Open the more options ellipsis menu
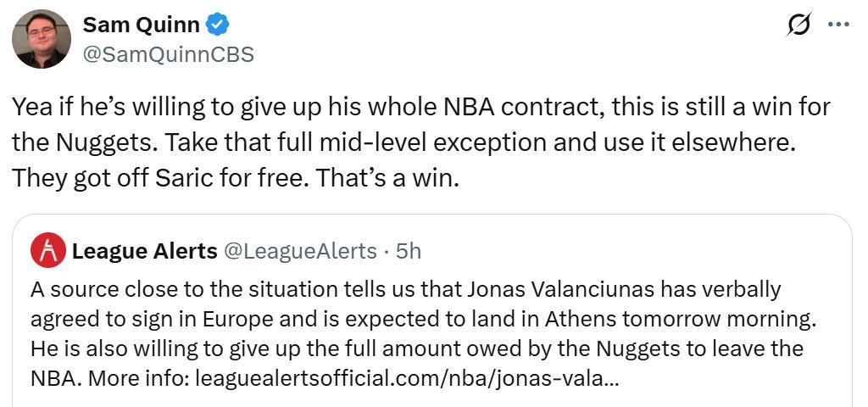This screenshot has height=407, width=868. tap(838, 25)
